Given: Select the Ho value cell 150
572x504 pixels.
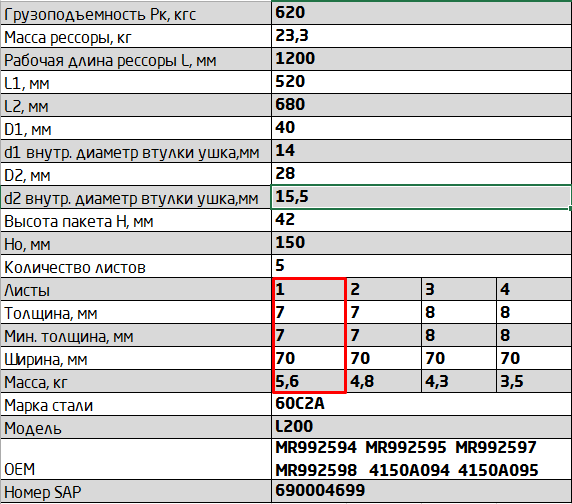Looking at the screenshot, I should [421, 243].
